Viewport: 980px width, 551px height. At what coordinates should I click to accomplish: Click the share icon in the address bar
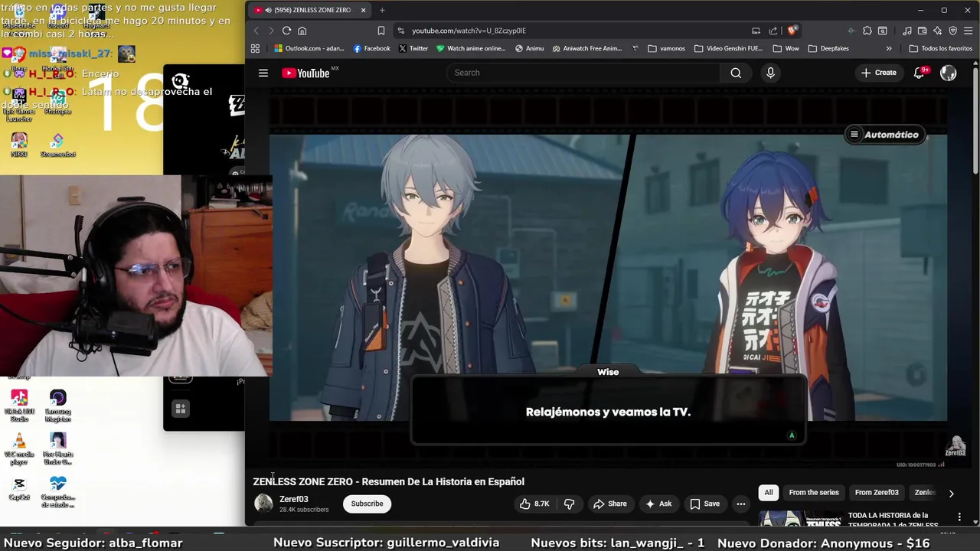tap(773, 31)
